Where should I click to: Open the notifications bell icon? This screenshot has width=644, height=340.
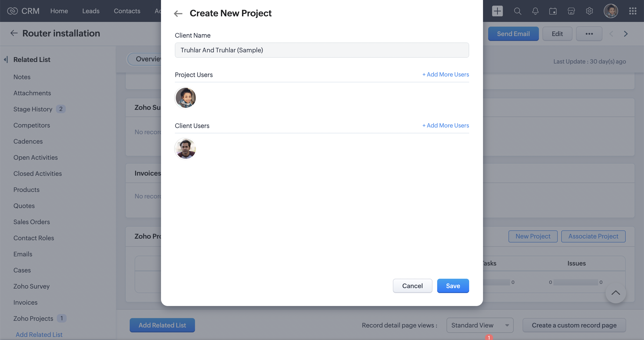[535, 11]
